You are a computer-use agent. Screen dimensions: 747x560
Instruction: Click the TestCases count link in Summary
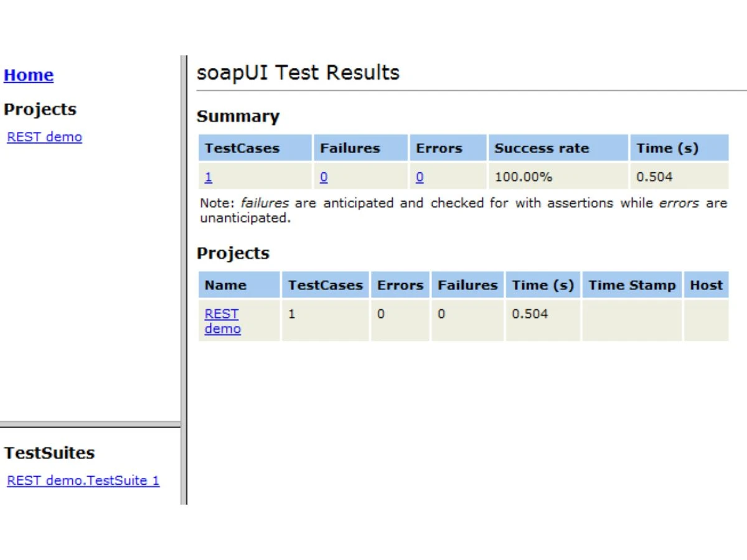(209, 177)
